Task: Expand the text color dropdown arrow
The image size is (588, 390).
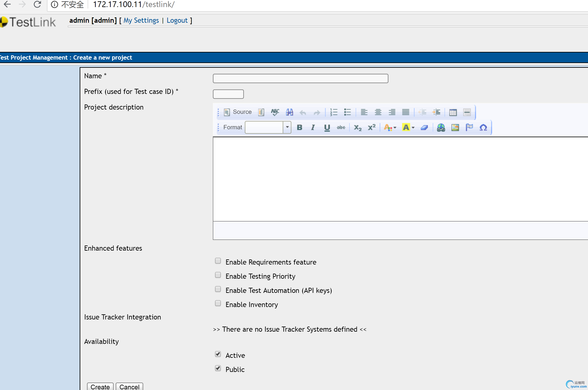Action: coord(395,128)
